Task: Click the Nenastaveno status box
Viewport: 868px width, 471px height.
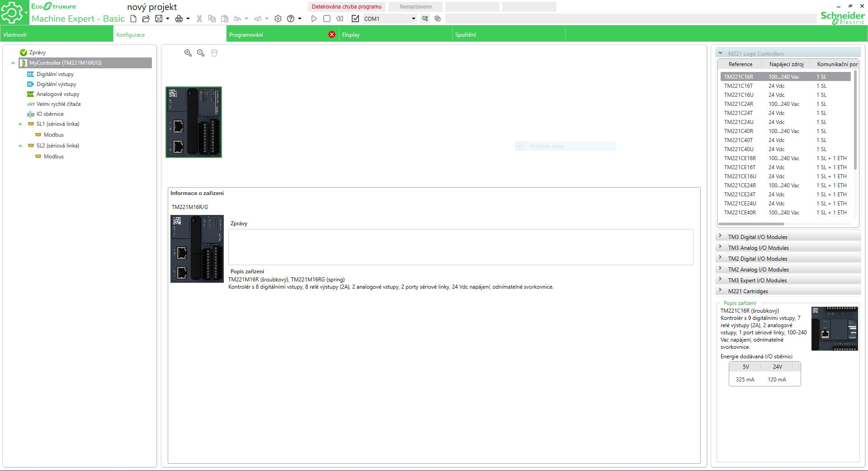Action: point(415,7)
